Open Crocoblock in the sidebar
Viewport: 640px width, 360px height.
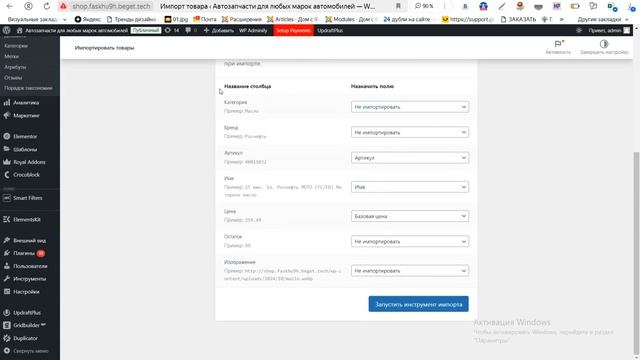coord(26,175)
